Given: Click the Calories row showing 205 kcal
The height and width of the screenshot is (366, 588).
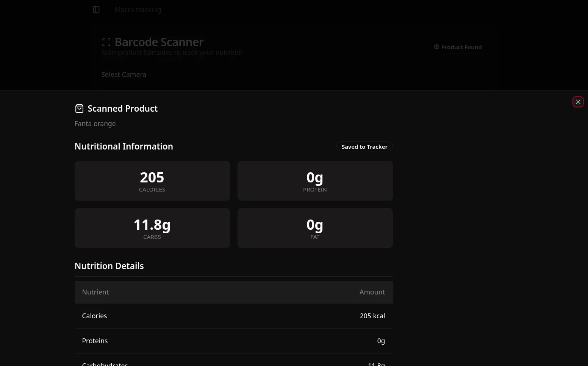Looking at the screenshot, I should 233,316.
